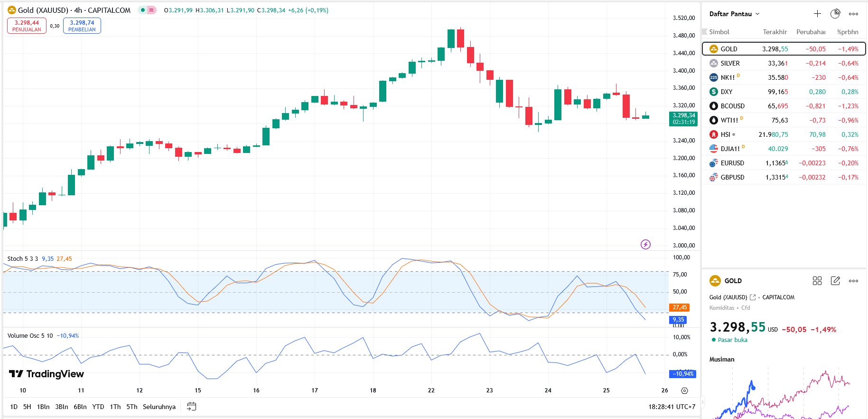Click the blue PEMBELIAN buy button
The image size is (868, 419).
(x=82, y=26)
